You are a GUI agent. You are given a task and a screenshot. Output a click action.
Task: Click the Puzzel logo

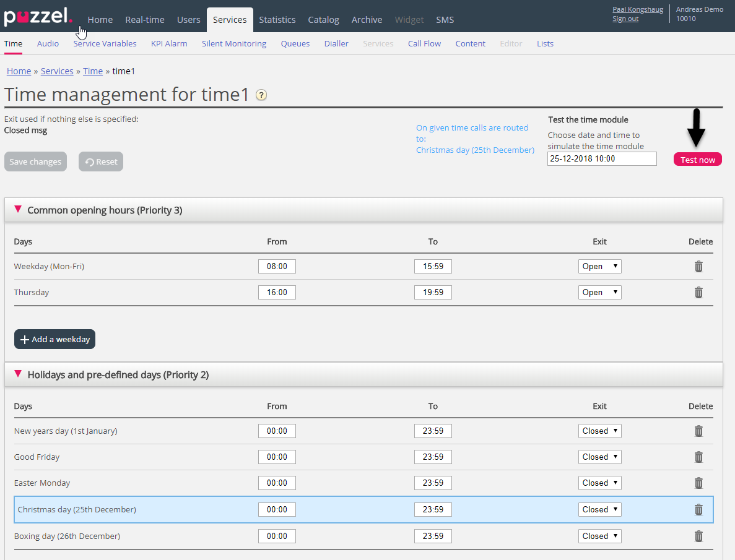pos(38,17)
